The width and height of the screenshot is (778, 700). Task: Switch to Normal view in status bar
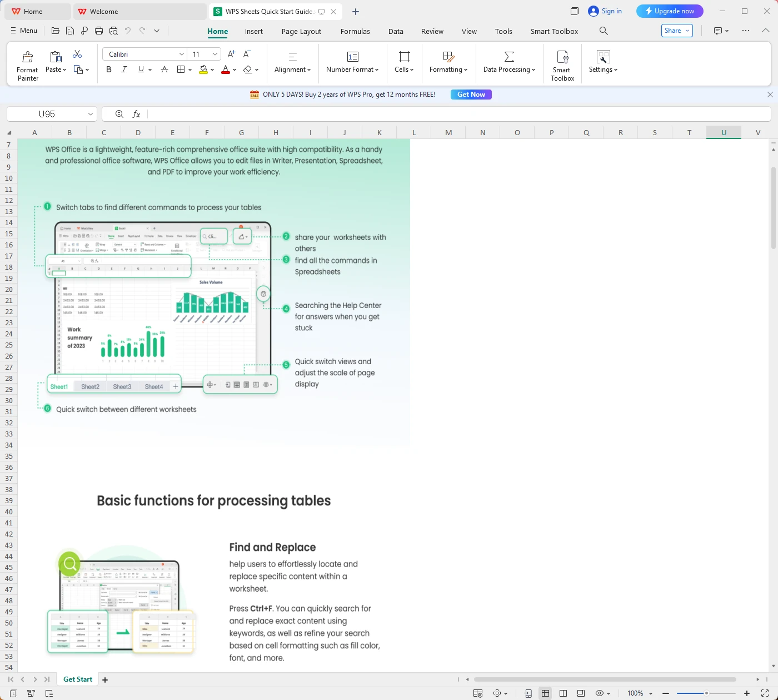pos(545,693)
